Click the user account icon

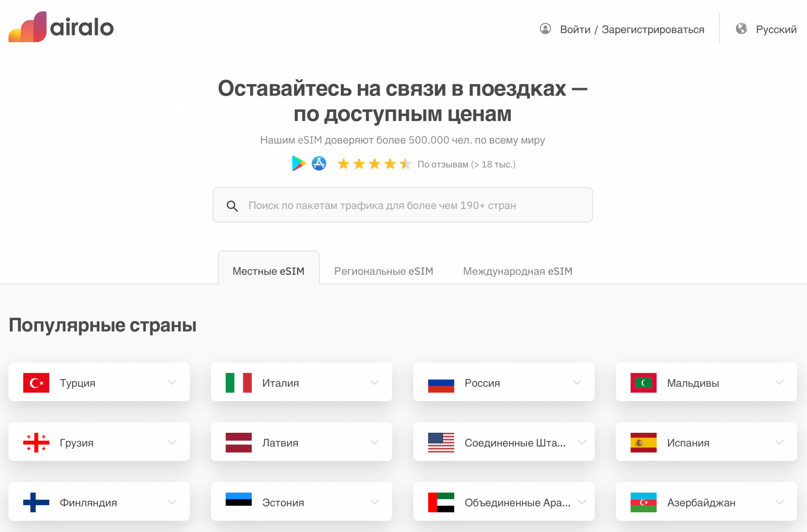[x=545, y=29]
